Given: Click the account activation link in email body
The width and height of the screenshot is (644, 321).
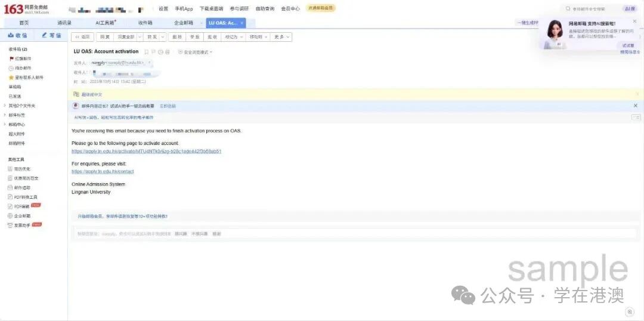Looking at the screenshot, I should (x=146, y=152).
